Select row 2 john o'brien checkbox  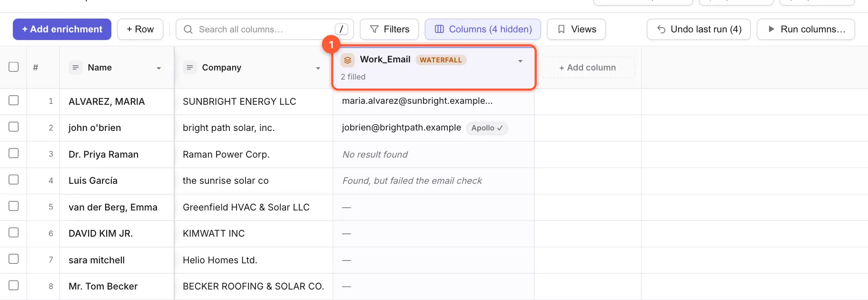(x=14, y=127)
